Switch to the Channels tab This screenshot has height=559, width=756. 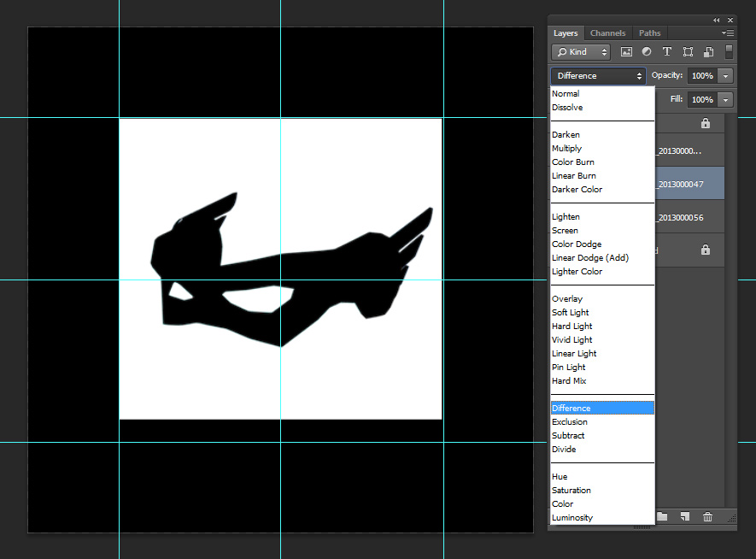tap(607, 33)
